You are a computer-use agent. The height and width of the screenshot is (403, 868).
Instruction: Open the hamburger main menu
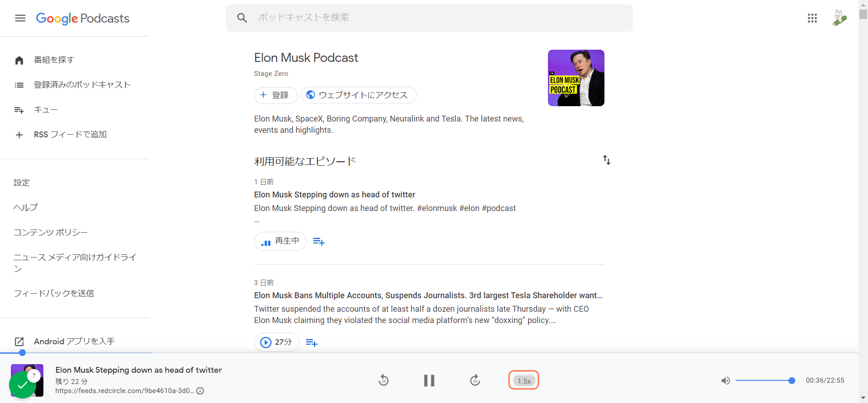point(20,18)
